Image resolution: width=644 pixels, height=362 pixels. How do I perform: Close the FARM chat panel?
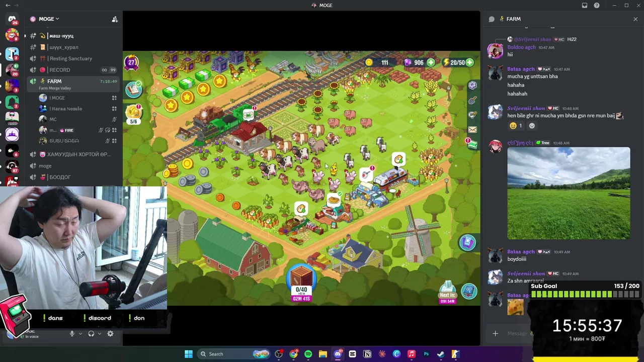click(x=635, y=19)
